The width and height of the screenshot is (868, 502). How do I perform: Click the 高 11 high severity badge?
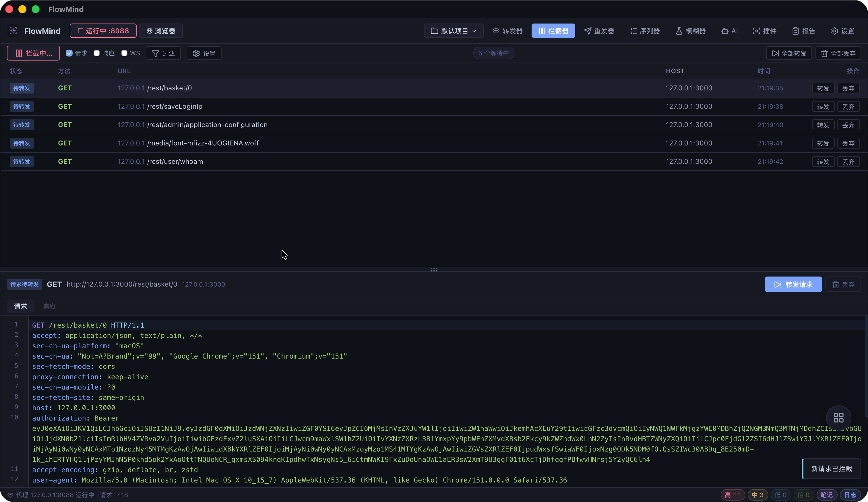733,495
